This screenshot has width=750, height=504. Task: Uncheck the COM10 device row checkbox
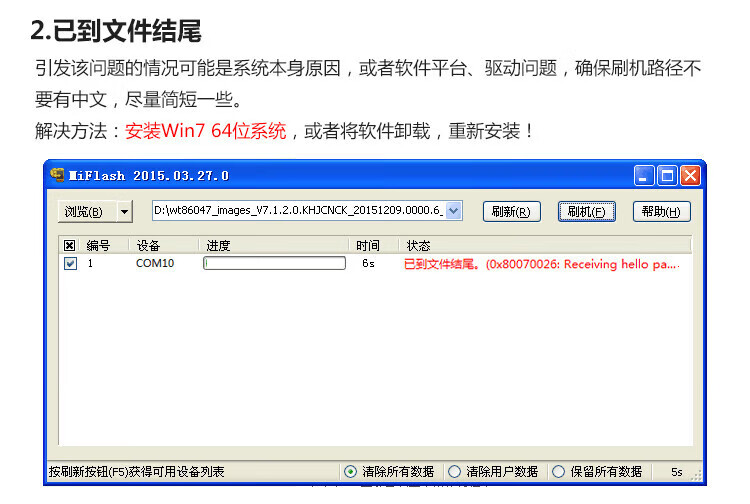(x=69, y=264)
